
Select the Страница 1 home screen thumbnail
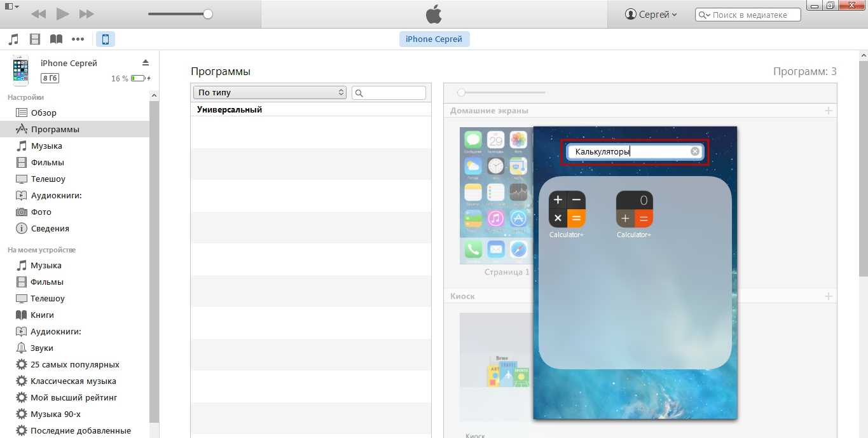coord(496,195)
